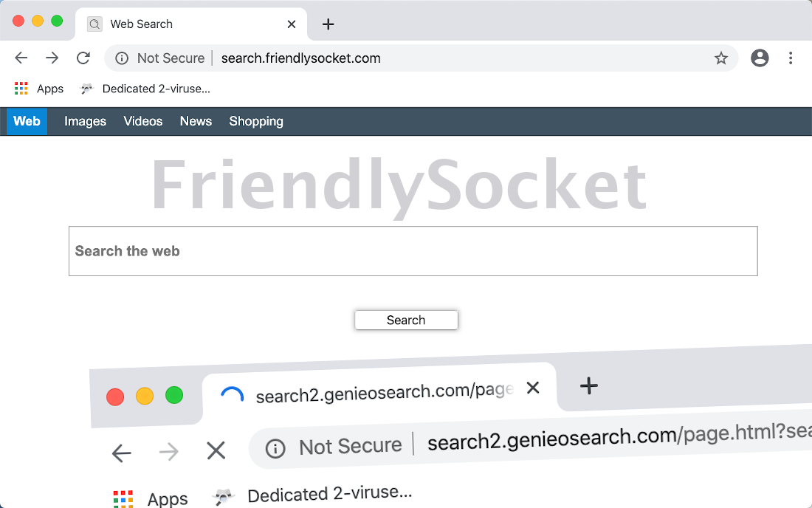Select the News search category
812x508 pixels.
[x=196, y=121]
